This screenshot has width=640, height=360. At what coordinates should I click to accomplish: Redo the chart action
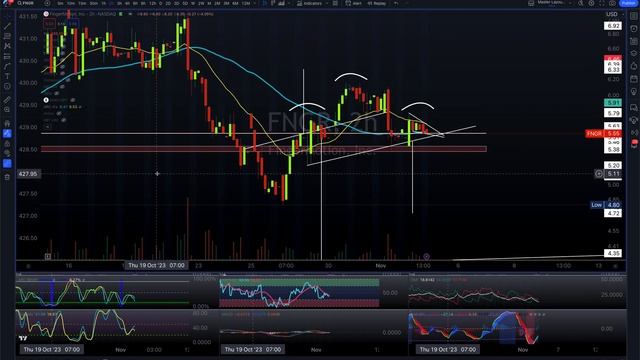pos(407,3)
